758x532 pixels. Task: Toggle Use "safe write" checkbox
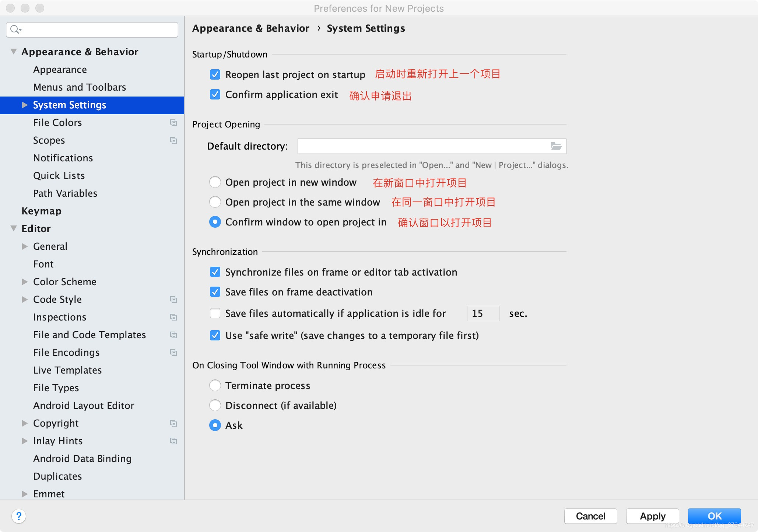pos(215,335)
